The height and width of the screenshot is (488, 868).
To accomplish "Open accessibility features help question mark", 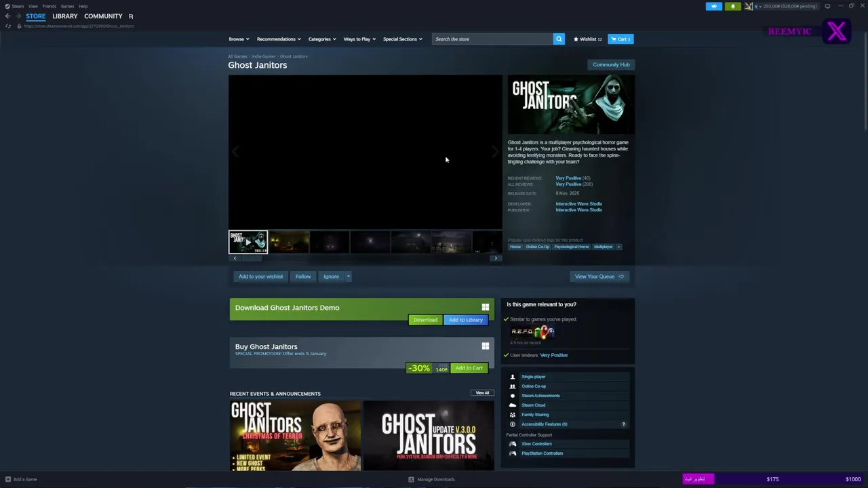I will [624, 424].
